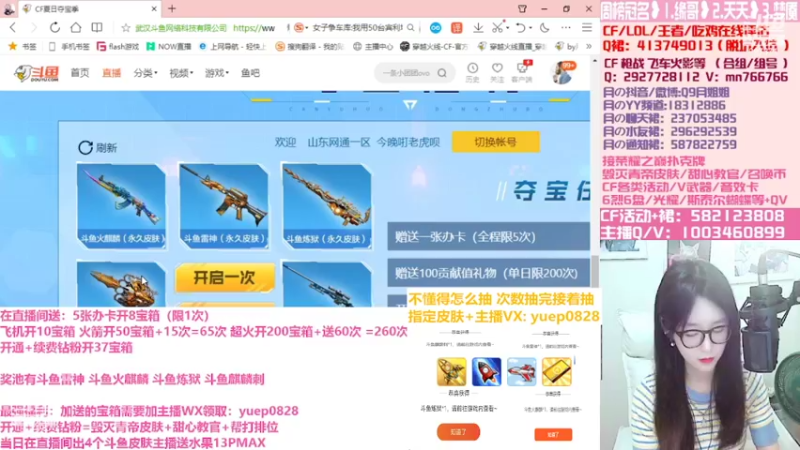800x450 pixels.
Task: Expand the 视频 dropdown menu
Action: tap(181, 73)
